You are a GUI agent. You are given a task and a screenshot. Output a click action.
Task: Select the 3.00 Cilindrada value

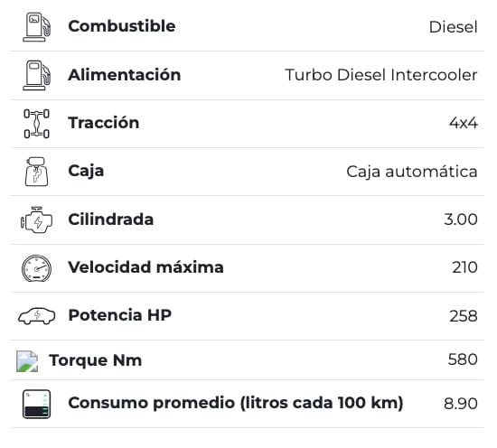coord(461,219)
